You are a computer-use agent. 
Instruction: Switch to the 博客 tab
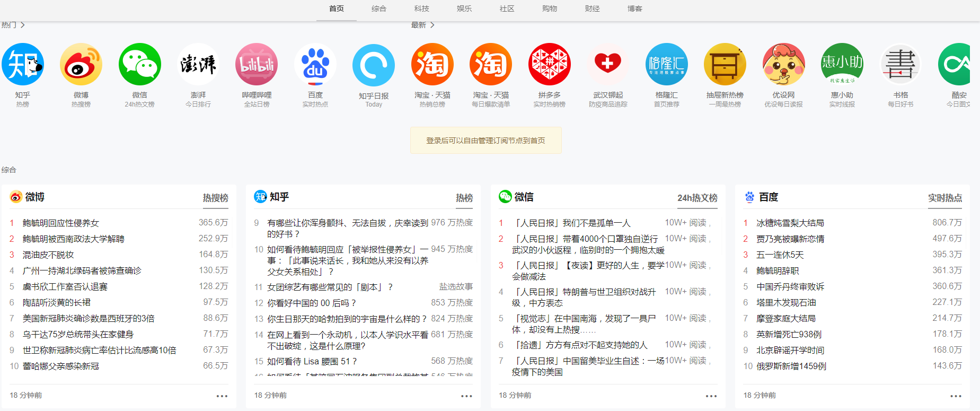click(x=635, y=8)
